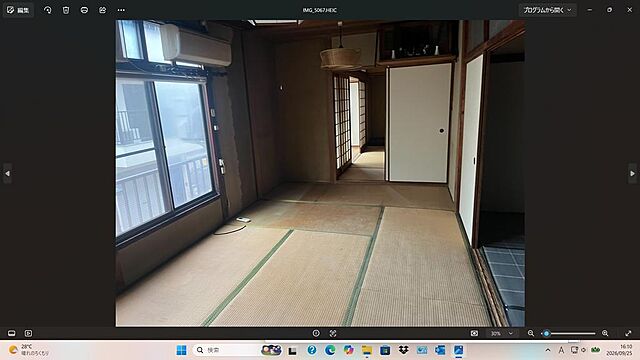Start slideshow with the play icon

click(x=28, y=333)
